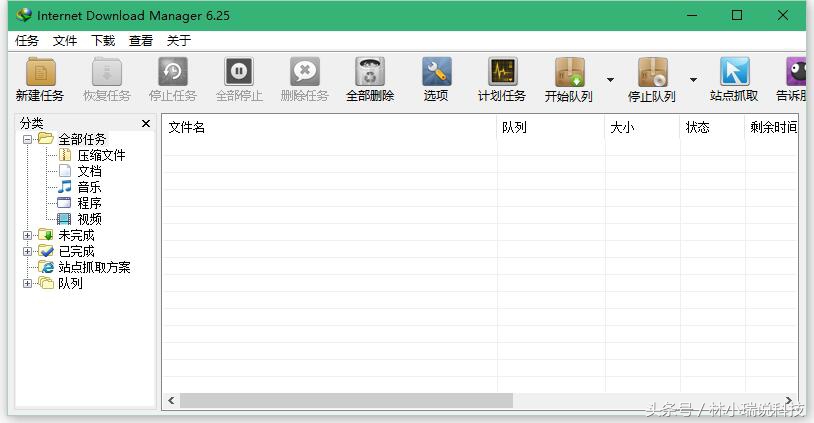This screenshot has height=423, width=814.
Task: Open the 查看 menu
Action: (141, 40)
